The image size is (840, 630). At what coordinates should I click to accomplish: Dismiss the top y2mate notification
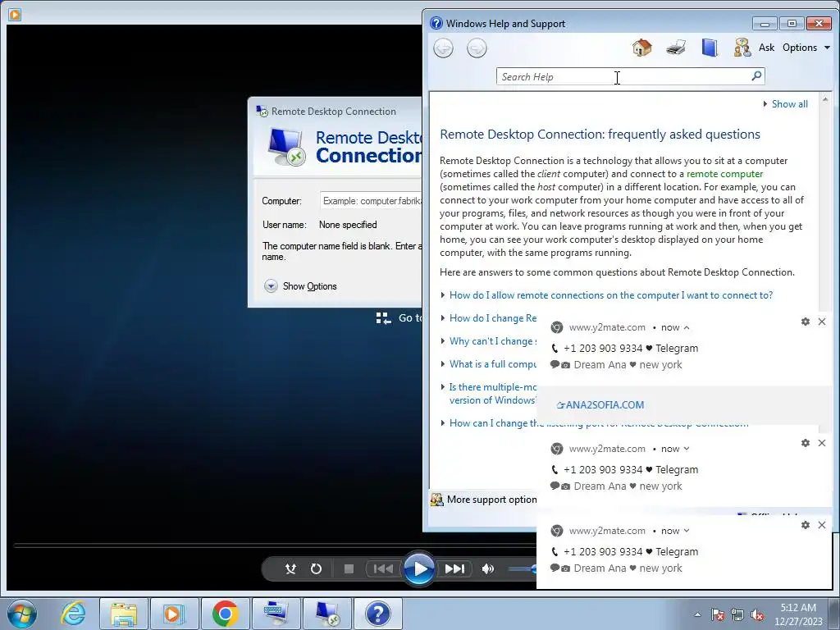(822, 322)
